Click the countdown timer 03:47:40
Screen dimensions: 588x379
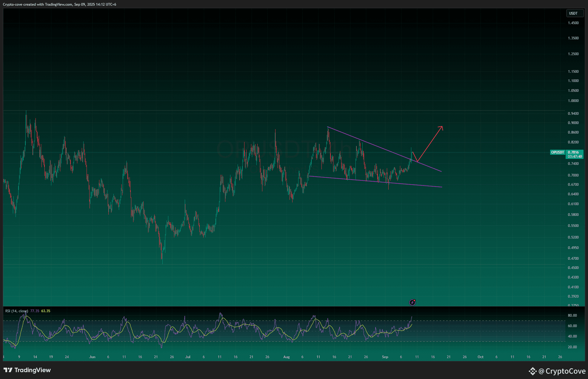(x=575, y=157)
